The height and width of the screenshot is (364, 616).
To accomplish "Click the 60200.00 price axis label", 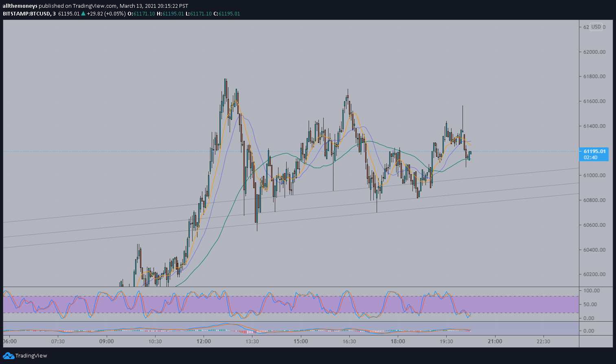I will tap(594, 274).
